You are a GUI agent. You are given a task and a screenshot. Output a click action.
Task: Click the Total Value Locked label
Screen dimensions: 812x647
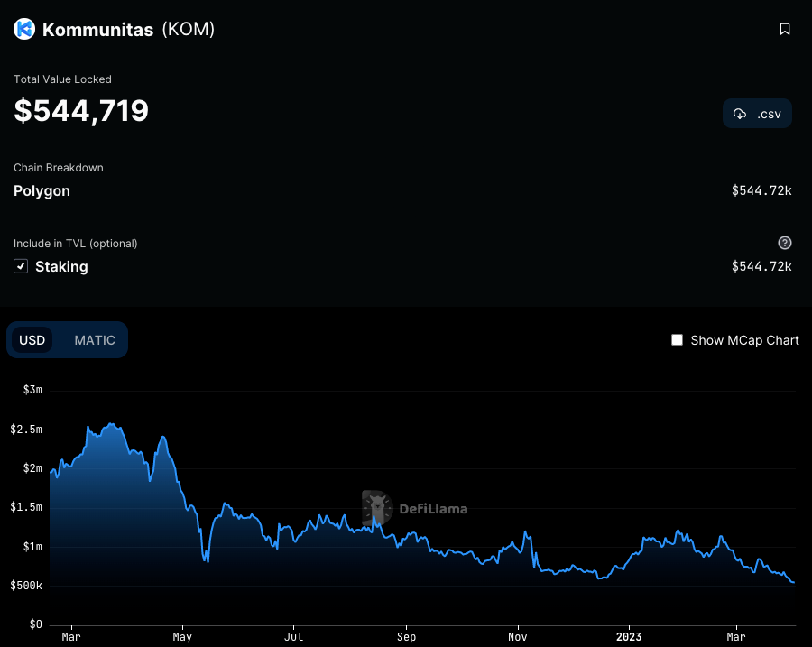pyautogui.click(x=62, y=79)
